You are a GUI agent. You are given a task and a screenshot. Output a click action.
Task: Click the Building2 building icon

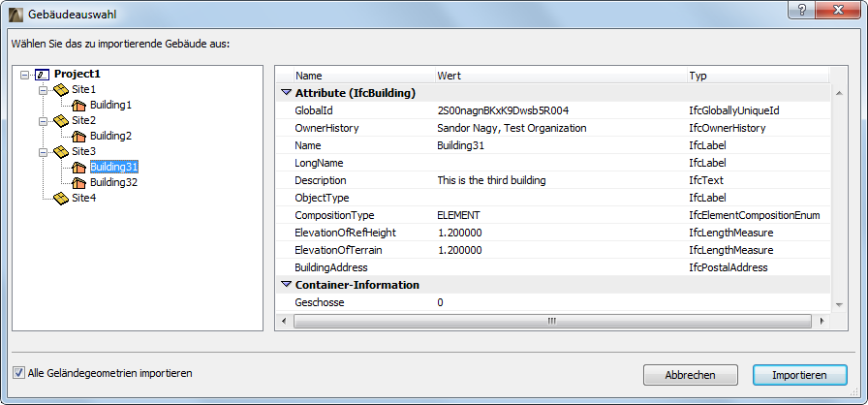(79, 136)
